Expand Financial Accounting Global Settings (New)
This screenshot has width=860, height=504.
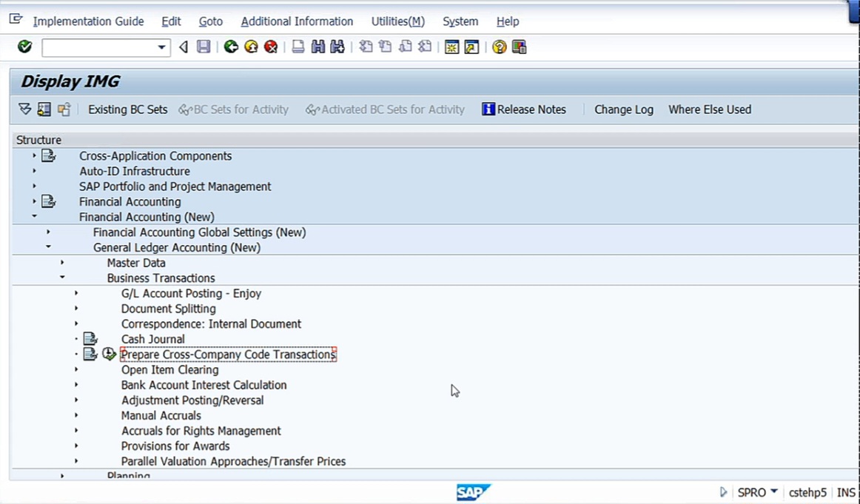point(48,232)
